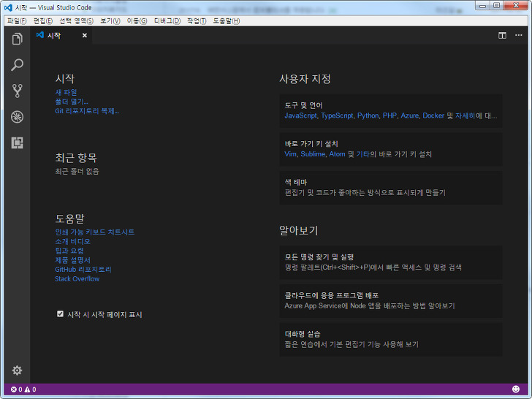Image resolution: width=532 pixels, height=399 pixels.
Task: Open 인쇄 가능 키보드 치트시트 link
Action: click(x=95, y=232)
